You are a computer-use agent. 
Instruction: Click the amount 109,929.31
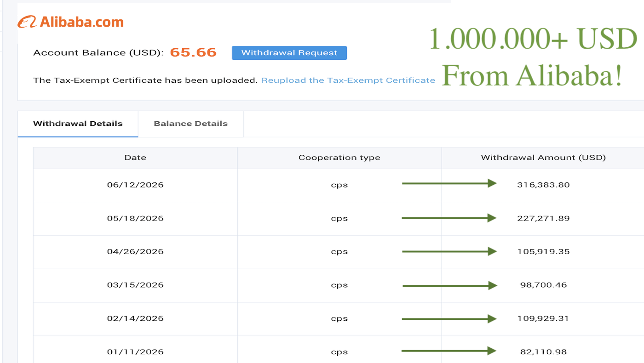tap(543, 318)
